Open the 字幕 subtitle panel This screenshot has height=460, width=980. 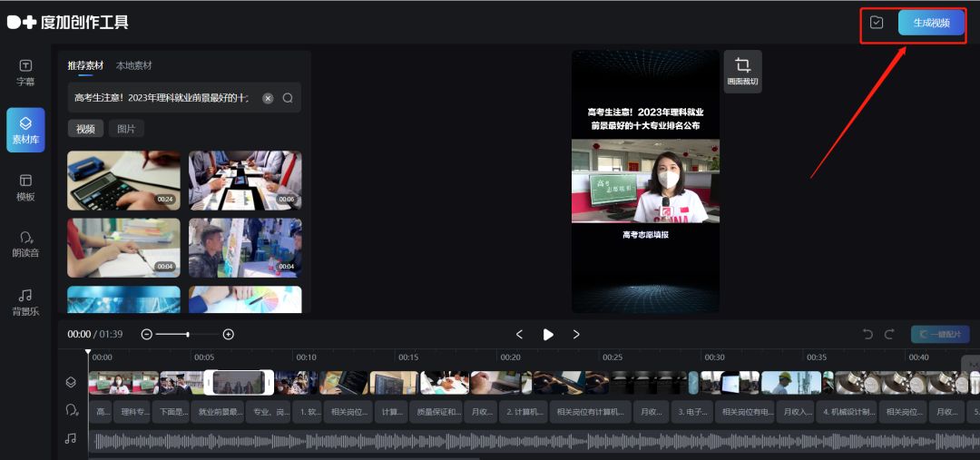coord(25,73)
